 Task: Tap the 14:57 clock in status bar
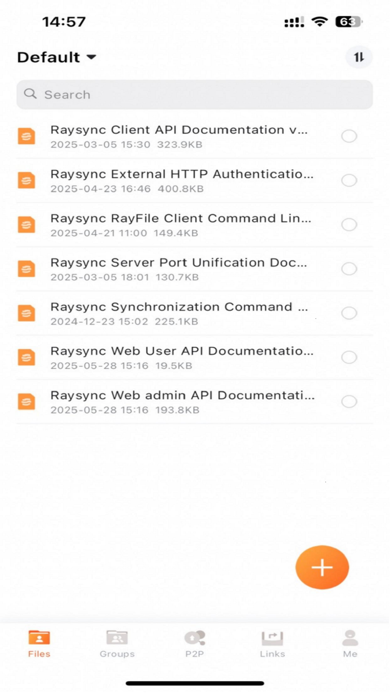[x=64, y=22]
